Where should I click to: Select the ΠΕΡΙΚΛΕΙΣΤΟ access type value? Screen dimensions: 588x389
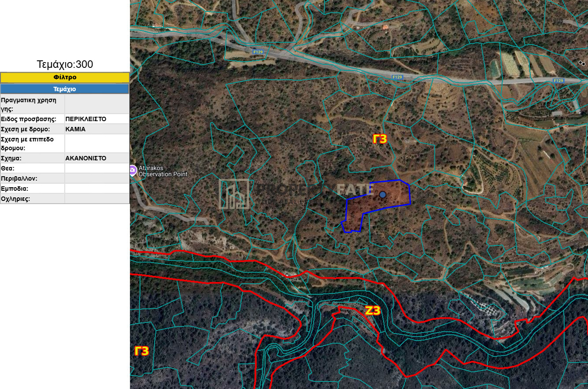86,119
